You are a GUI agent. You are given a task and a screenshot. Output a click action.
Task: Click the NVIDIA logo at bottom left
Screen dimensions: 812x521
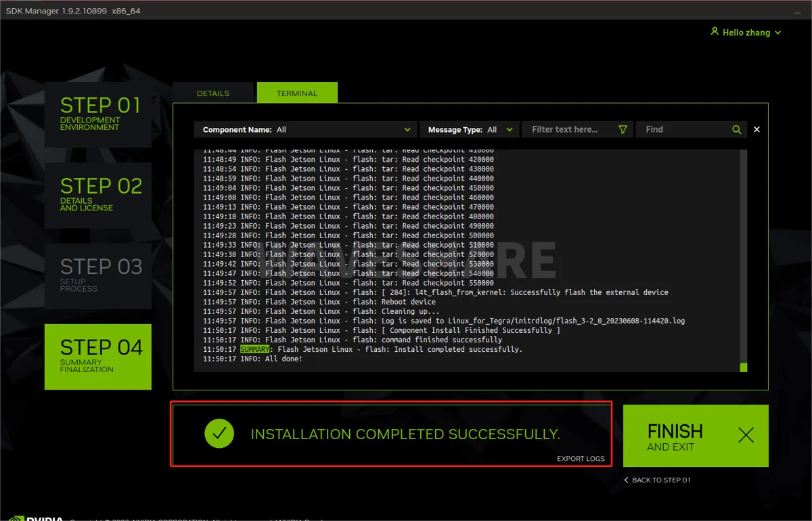[34, 517]
